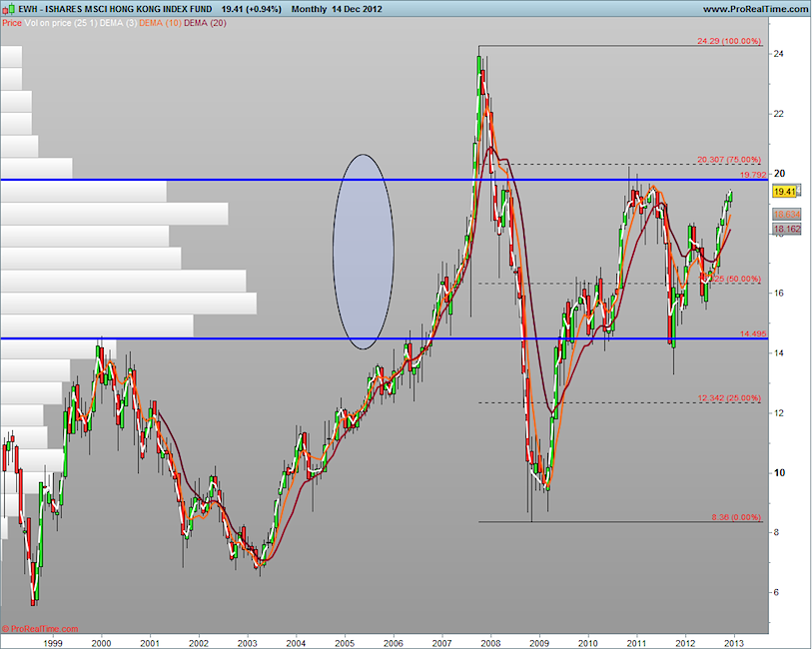Click the 1999 year label on the time axis
The width and height of the screenshot is (812, 649).
[53, 643]
